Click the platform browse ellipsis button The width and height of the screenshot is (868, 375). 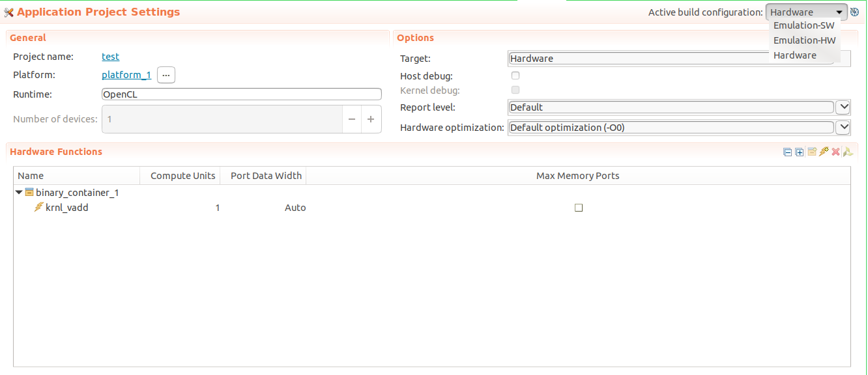[x=166, y=75]
